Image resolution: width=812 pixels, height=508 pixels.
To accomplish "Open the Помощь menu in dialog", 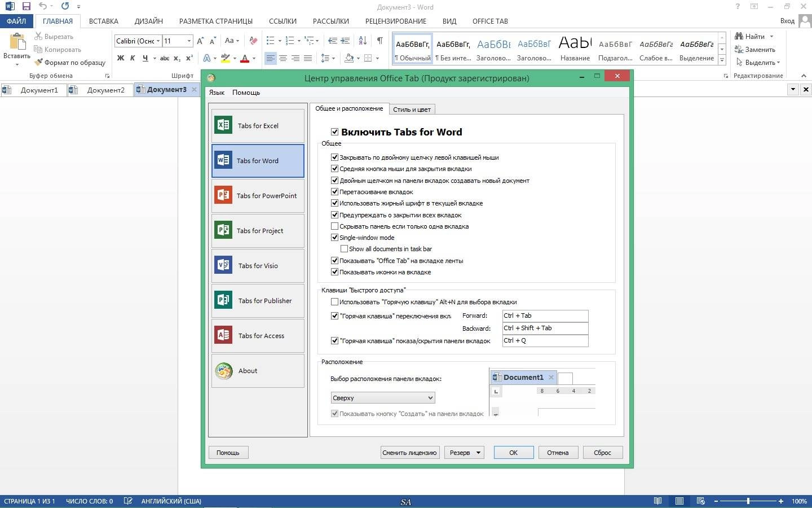I will (x=246, y=93).
